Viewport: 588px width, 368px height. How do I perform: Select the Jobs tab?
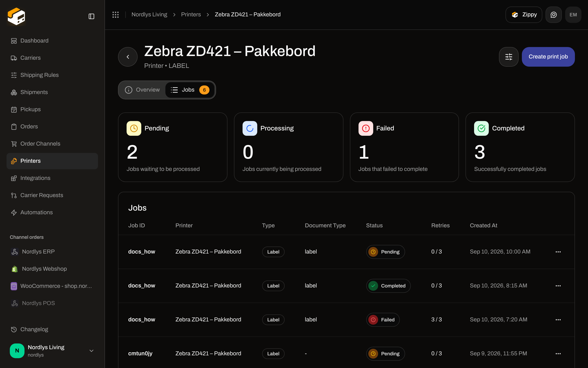(190, 90)
